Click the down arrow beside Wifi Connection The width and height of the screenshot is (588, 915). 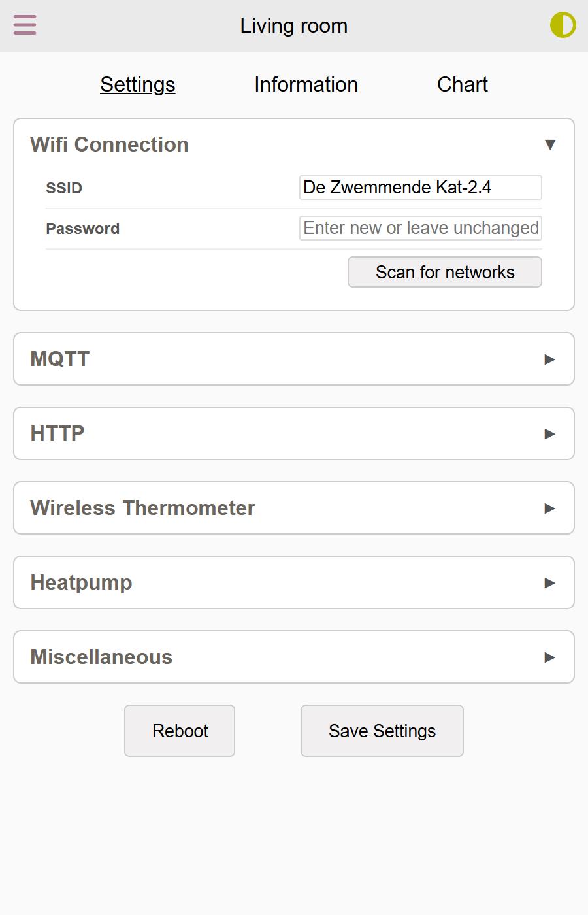[x=550, y=144]
